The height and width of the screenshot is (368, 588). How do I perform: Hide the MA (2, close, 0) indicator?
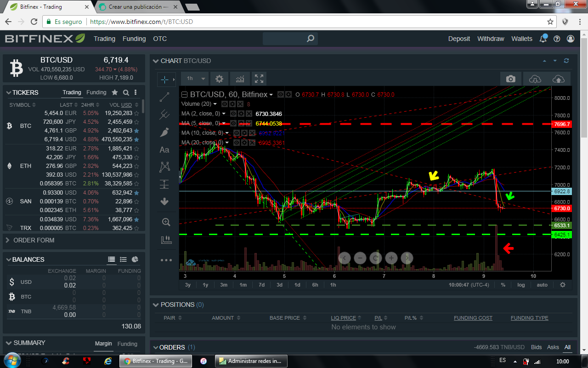(x=233, y=114)
